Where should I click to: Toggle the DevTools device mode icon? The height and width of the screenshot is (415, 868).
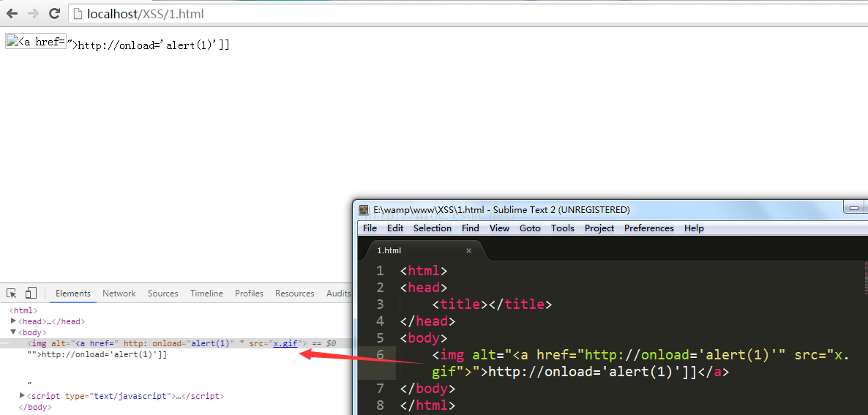31,294
